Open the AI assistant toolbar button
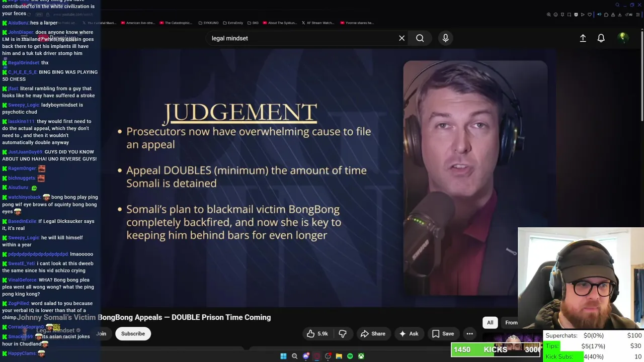 pos(629,15)
